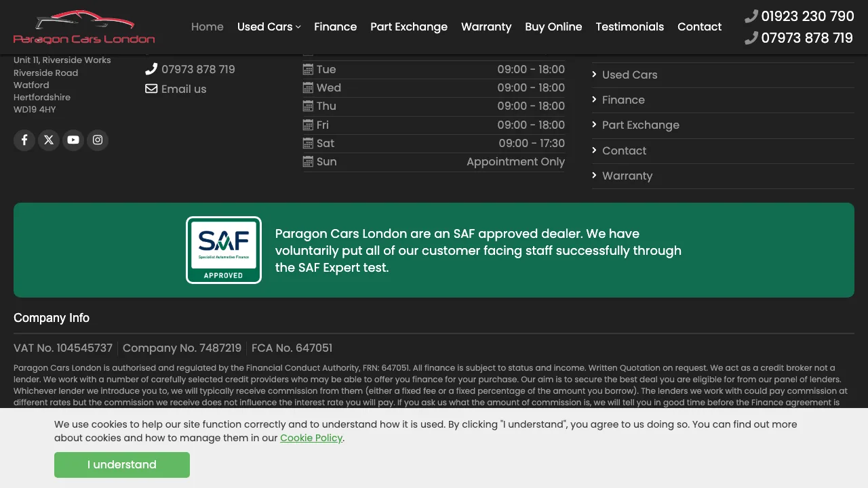This screenshot has width=868, height=488.
Task: Click the Paragon Cars London logo
Action: tap(83, 26)
